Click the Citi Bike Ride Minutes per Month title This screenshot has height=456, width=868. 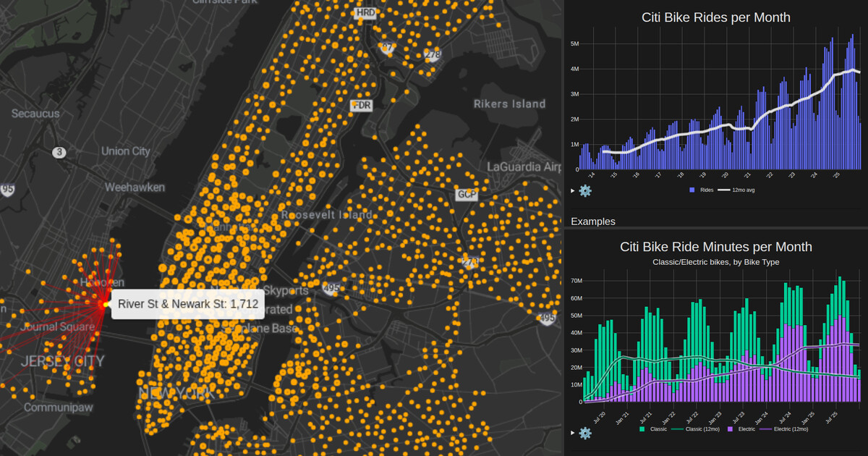tap(716, 247)
